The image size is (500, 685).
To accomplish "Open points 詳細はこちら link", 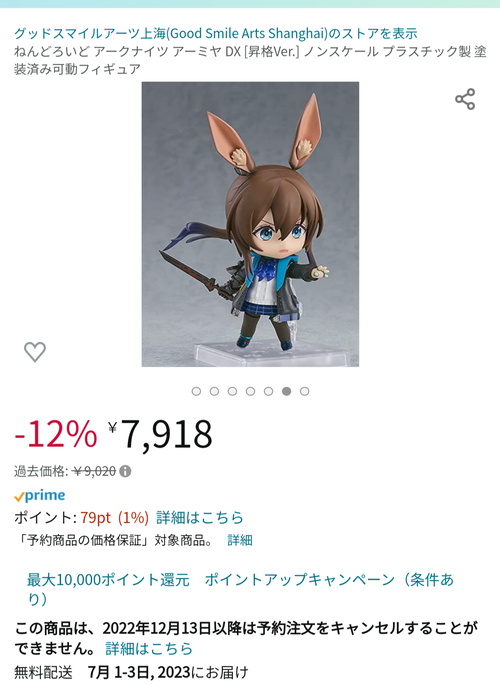I will coord(200,518).
